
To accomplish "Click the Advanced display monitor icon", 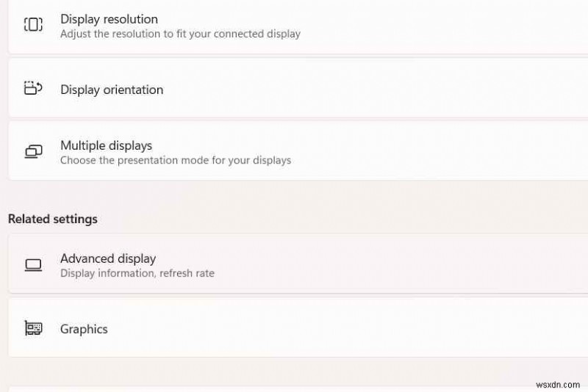I will [x=33, y=265].
